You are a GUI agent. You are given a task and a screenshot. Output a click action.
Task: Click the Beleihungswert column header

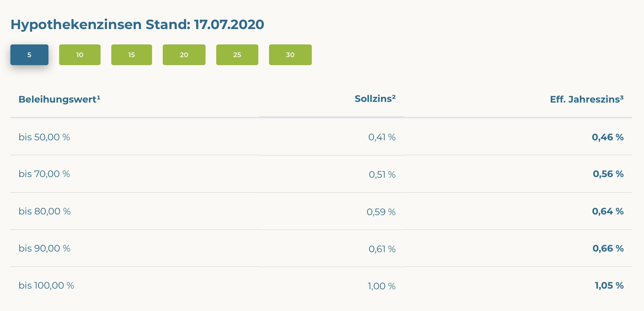59,99
